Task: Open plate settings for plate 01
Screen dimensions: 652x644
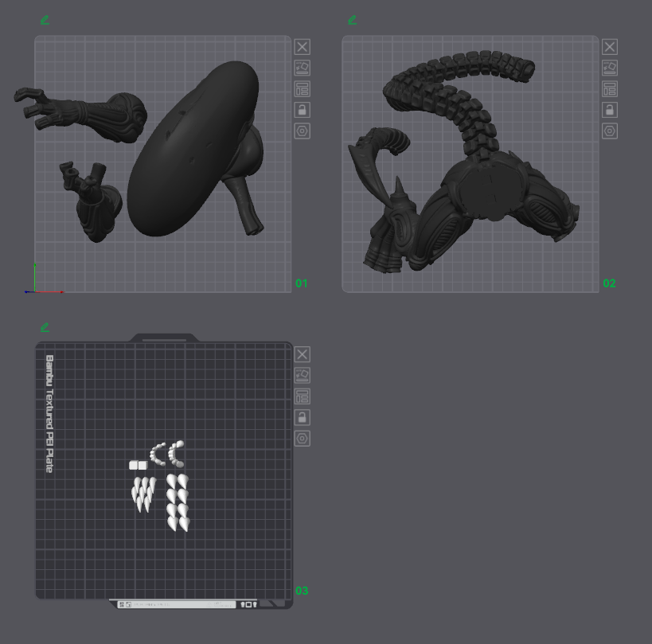Action: point(302,131)
